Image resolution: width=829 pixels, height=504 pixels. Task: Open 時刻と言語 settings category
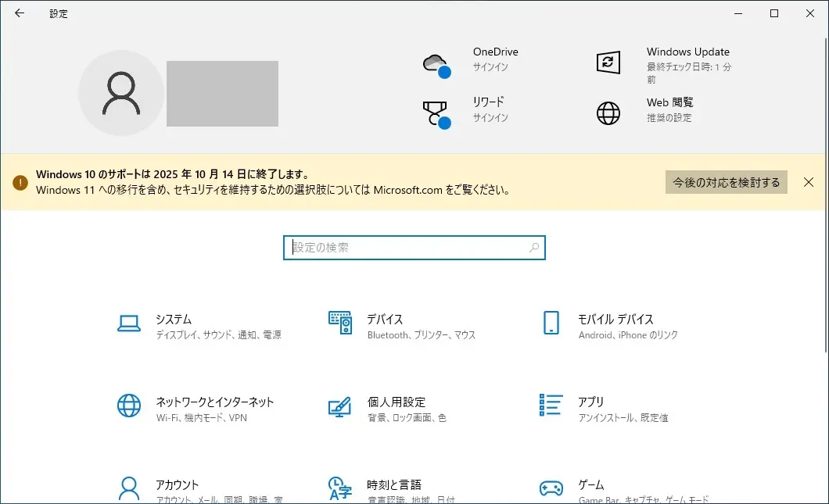[391, 489]
